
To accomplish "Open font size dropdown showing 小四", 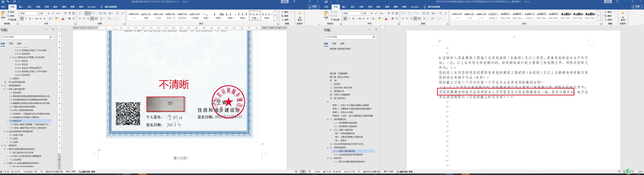I will pyautogui.click(x=45, y=13).
